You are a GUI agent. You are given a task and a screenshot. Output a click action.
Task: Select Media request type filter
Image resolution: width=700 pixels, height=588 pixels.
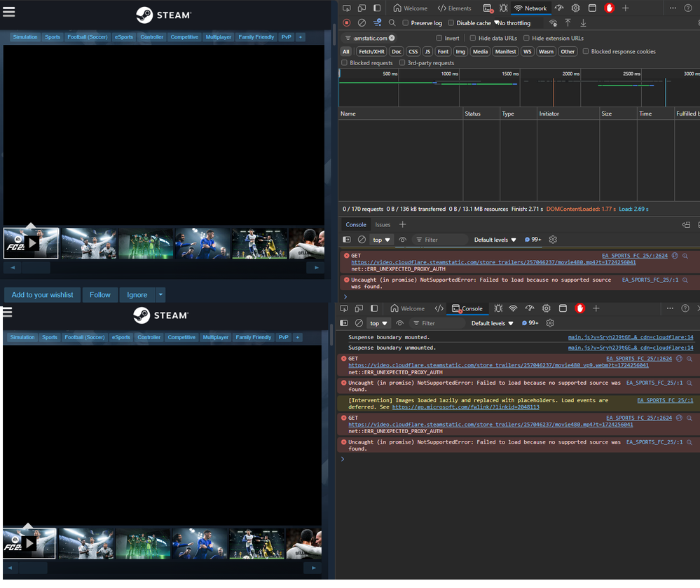point(481,52)
